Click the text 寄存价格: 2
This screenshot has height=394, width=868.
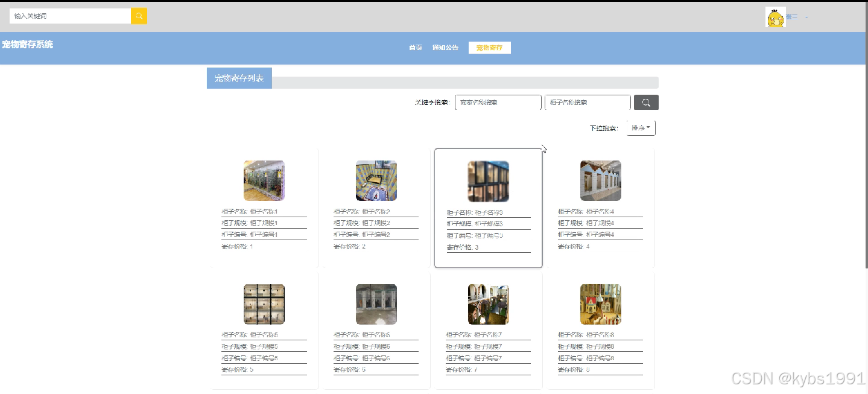[350, 246]
